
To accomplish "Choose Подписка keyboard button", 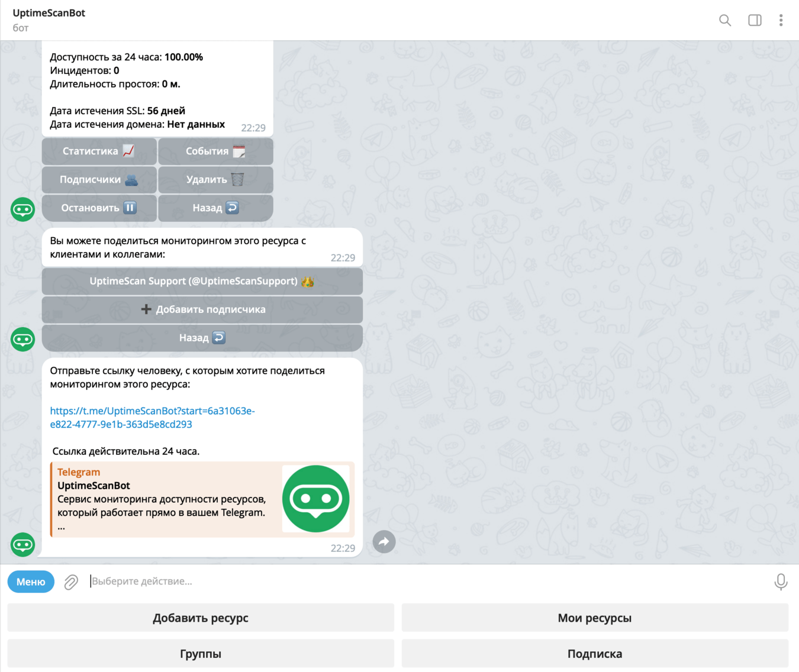I will tap(595, 654).
